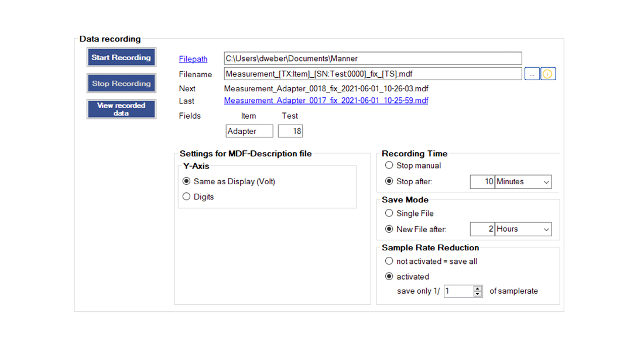Screen dimensions: 644x351
Task: Select not activated = save all
Action: (389, 261)
